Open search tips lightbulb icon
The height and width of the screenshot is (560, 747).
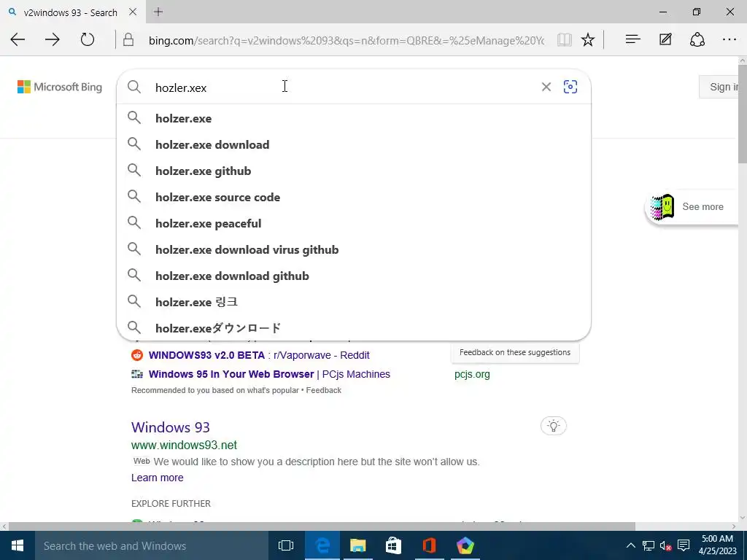pos(554,426)
